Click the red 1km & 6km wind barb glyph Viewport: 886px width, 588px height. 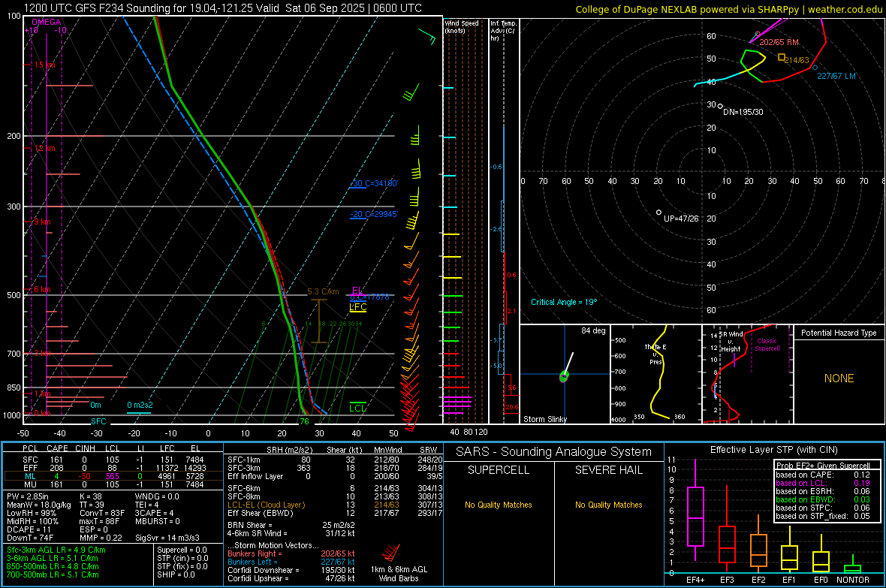[390, 553]
